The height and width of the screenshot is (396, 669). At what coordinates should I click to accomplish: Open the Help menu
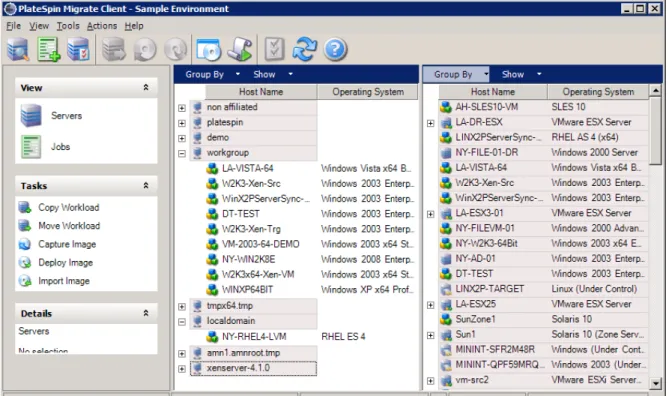click(x=134, y=26)
